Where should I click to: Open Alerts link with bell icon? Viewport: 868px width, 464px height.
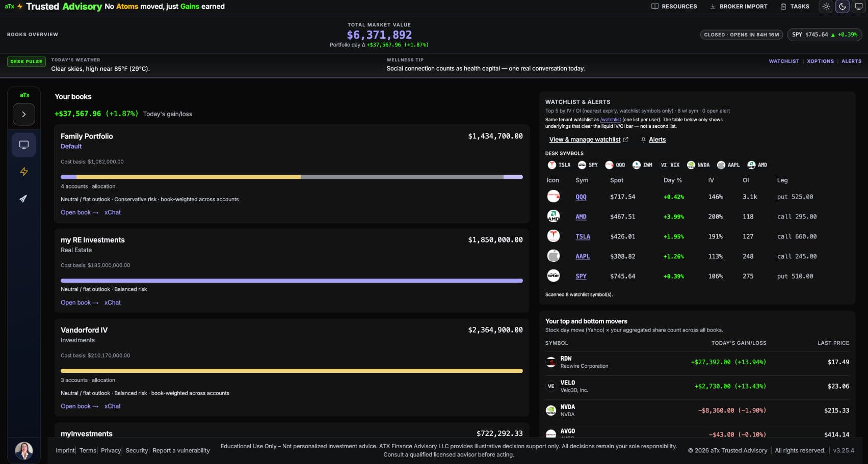(x=653, y=140)
